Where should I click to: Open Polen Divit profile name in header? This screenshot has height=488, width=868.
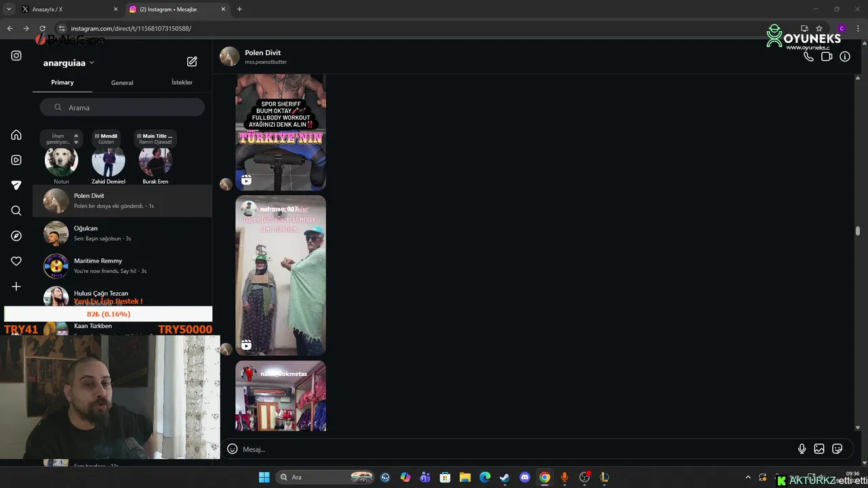[262, 52]
